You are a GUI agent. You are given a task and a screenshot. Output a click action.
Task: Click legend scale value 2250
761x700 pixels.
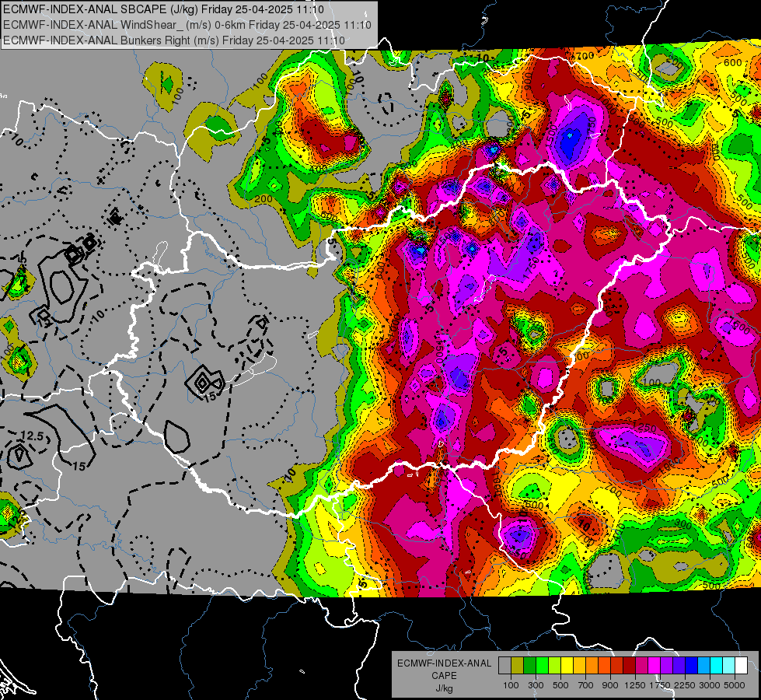686,685
